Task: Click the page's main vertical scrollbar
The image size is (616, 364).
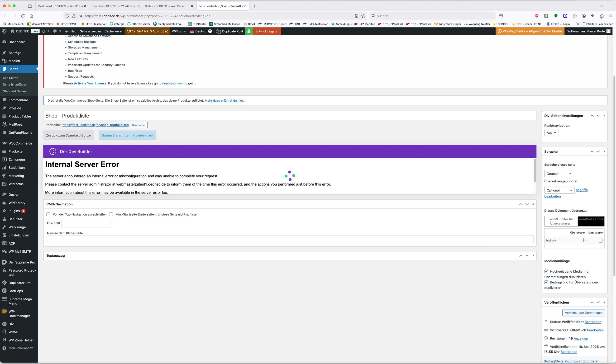Action: (614, 175)
